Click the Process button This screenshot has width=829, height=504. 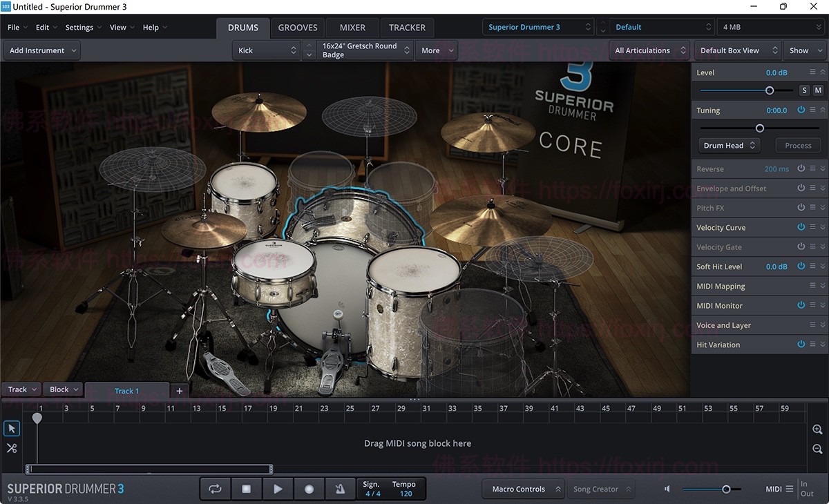[797, 145]
